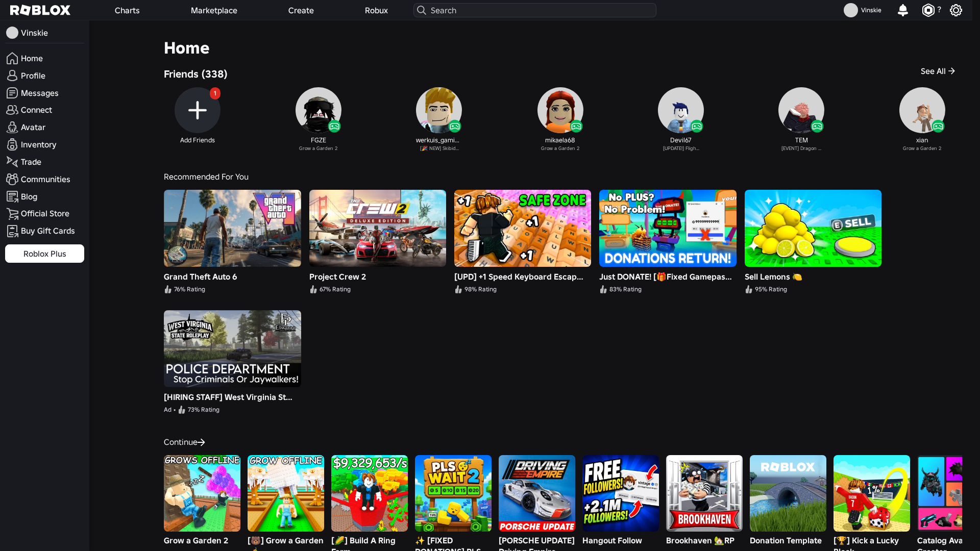Open Hangout Follow game thumbnail
Screen dimensions: 980x551
coord(621,493)
